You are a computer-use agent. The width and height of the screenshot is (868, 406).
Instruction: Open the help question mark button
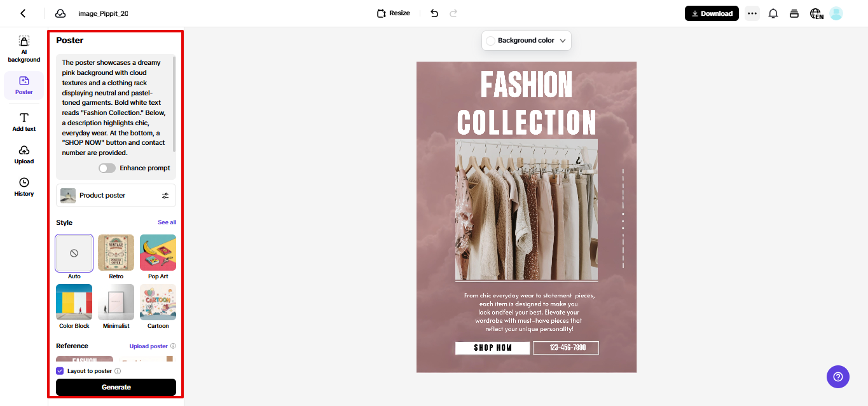838,376
